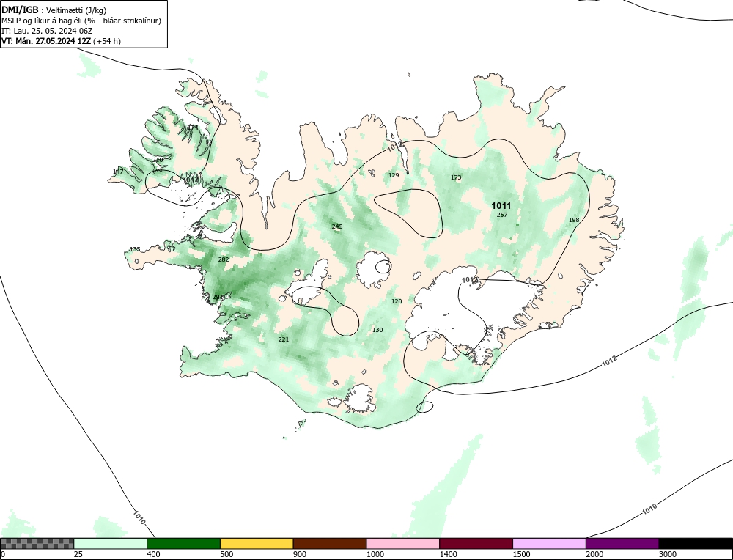Click the 135 value on Snæfellsnes peninsula
Screen dimensions: 733x560
click(135, 250)
